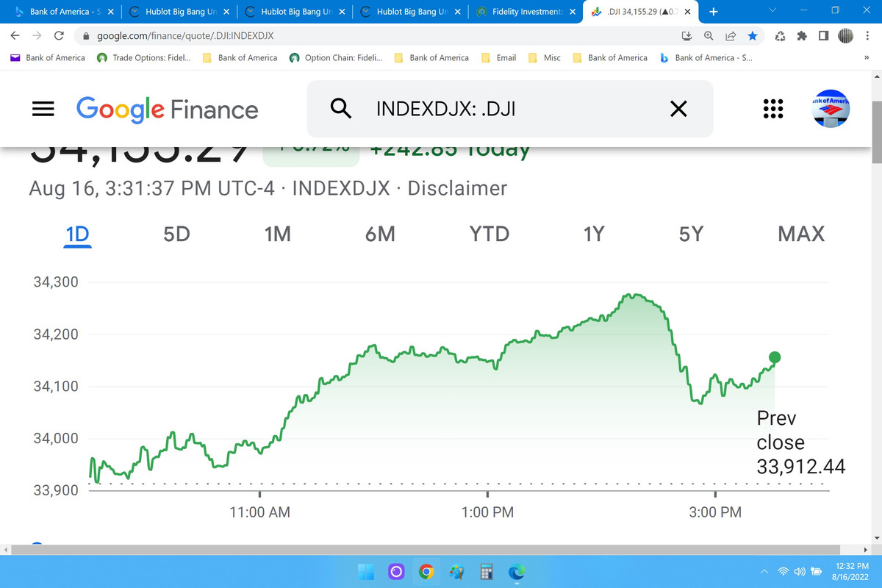This screenshot has width=882, height=588.
Task: Click the search magnifier icon in Finance search
Action: click(x=341, y=109)
